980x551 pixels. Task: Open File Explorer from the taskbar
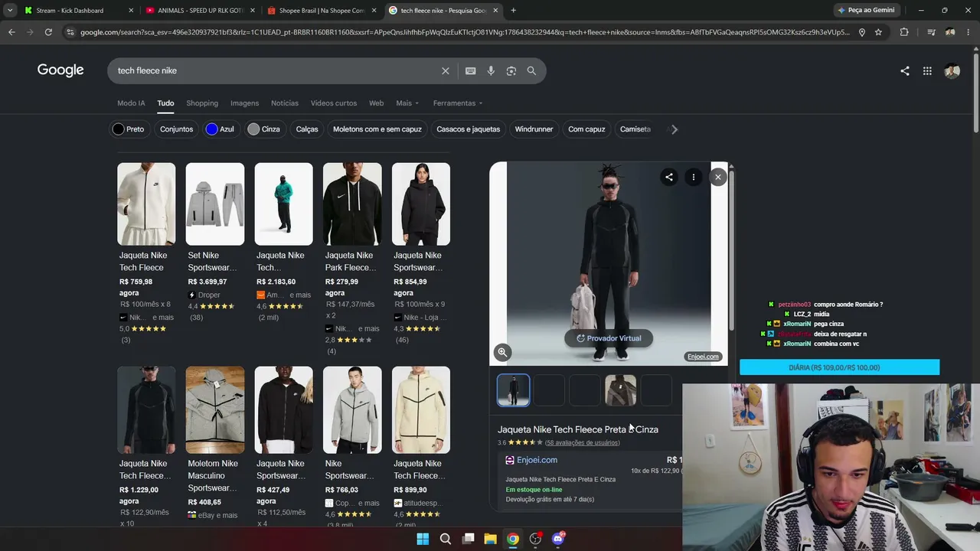pos(490,539)
